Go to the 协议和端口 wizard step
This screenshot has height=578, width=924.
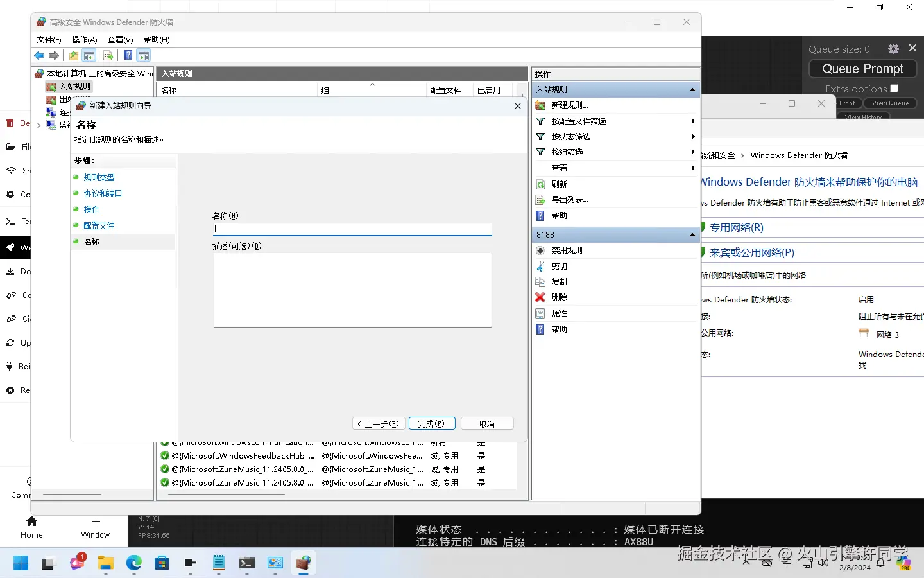[x=103, y=193]
